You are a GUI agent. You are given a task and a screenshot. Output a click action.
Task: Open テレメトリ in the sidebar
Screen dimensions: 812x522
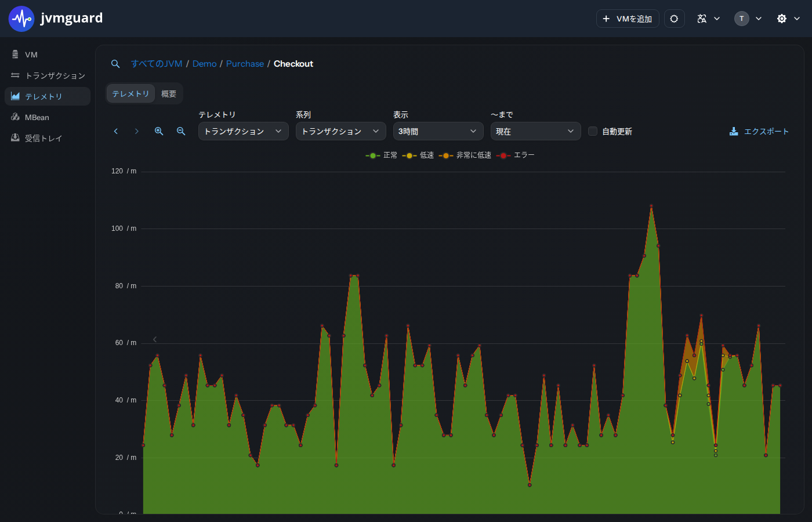pos(48,96)
